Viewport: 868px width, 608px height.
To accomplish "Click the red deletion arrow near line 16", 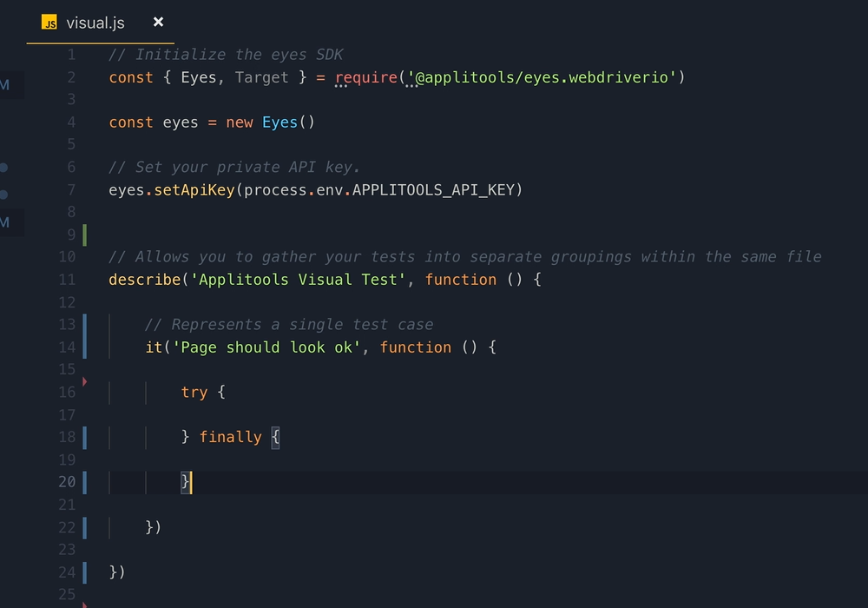I will [84, 381].
